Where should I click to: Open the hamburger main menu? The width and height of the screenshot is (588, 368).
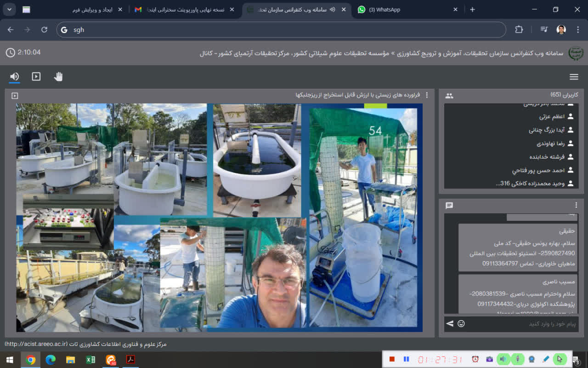pos(574,77)
